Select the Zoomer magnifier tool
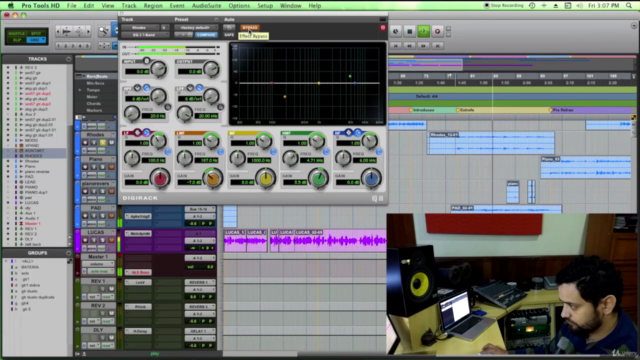The height and width of the screenshot is (360, 640). coord(104,31)
